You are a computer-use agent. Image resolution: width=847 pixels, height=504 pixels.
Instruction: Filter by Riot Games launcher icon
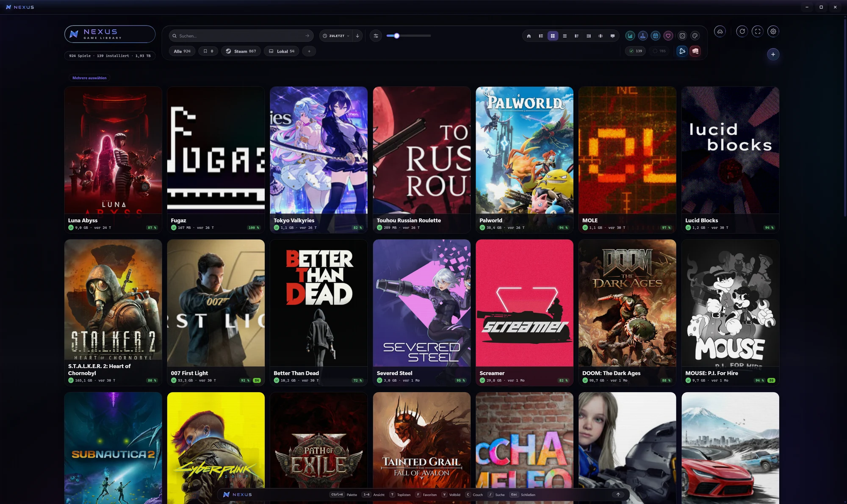tap(695, 51)
